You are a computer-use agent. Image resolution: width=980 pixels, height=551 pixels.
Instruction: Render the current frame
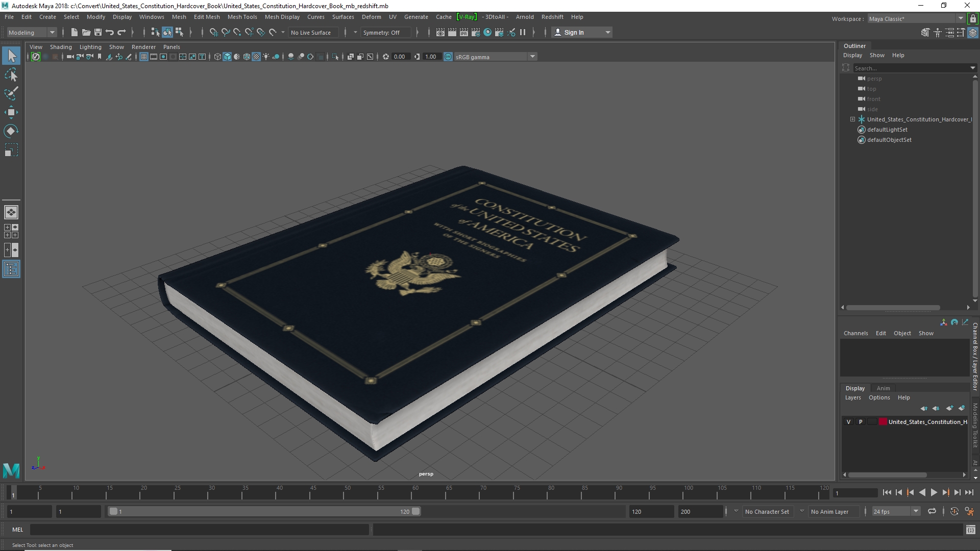pyautogui.click(x=452, y=32)
